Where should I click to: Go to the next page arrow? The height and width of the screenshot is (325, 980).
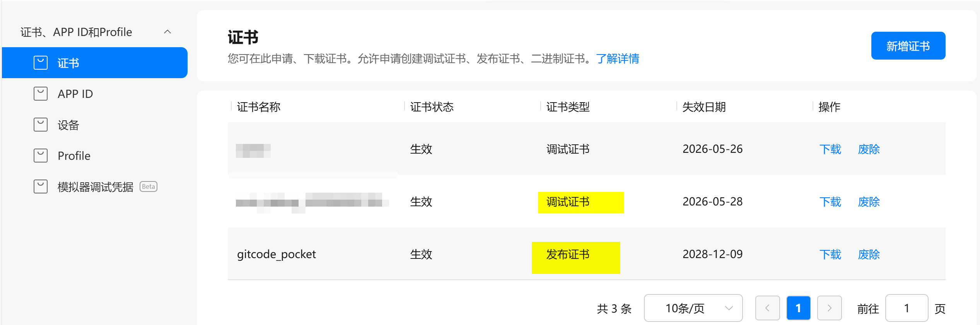[x=829, y=308]
